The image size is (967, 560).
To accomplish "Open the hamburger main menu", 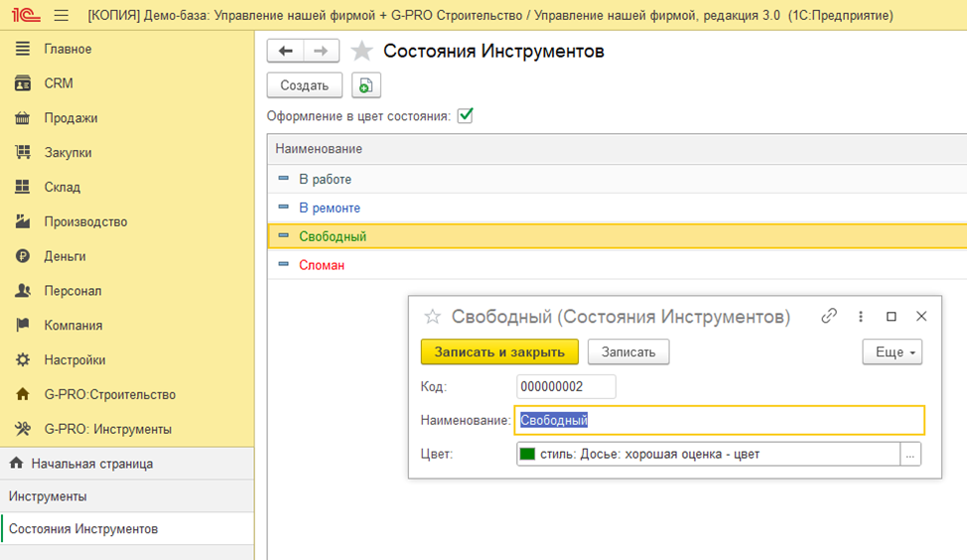I will tap(62, 16).
